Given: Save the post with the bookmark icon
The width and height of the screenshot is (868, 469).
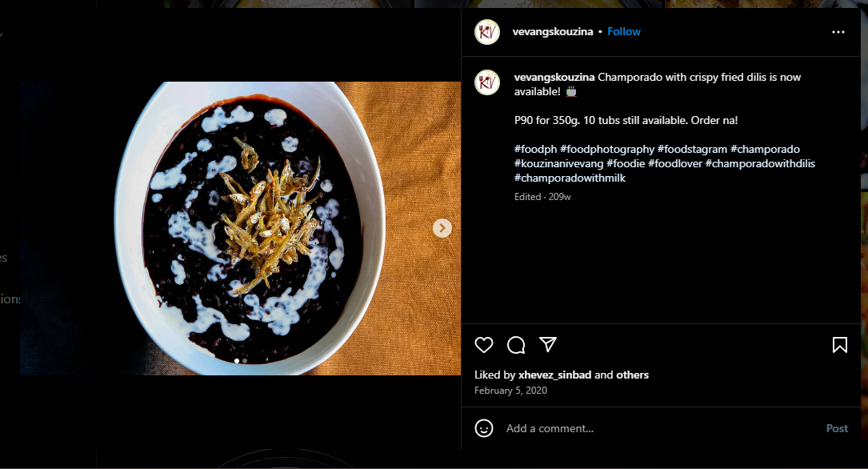Looking at the screenshot, I should point(839,345).
